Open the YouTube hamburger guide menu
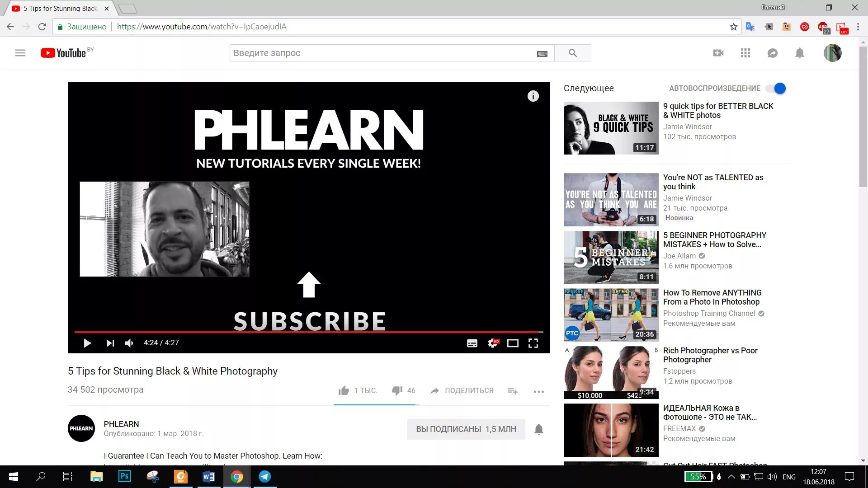This screenshot has width=868, height=488. (20, 53)
